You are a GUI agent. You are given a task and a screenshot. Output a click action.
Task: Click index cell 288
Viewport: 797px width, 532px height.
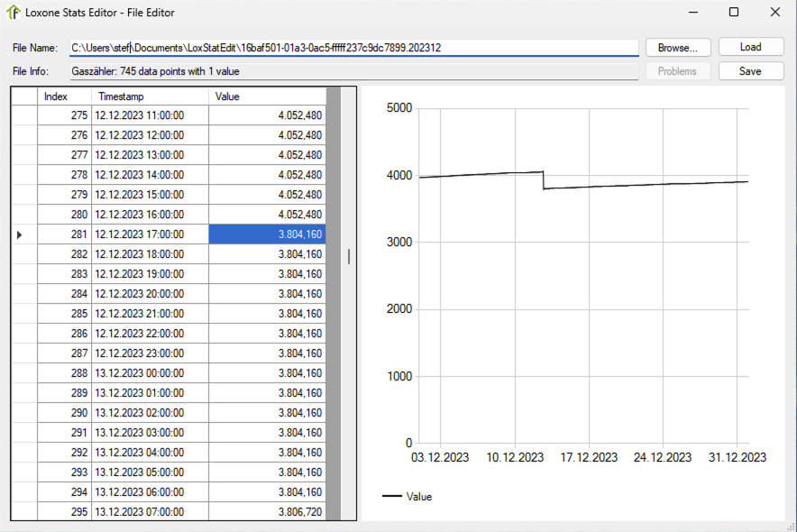(63, 373)
